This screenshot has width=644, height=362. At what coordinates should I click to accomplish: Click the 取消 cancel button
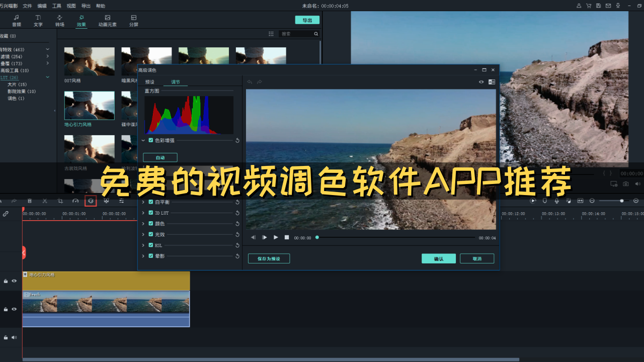coord(477,258)
